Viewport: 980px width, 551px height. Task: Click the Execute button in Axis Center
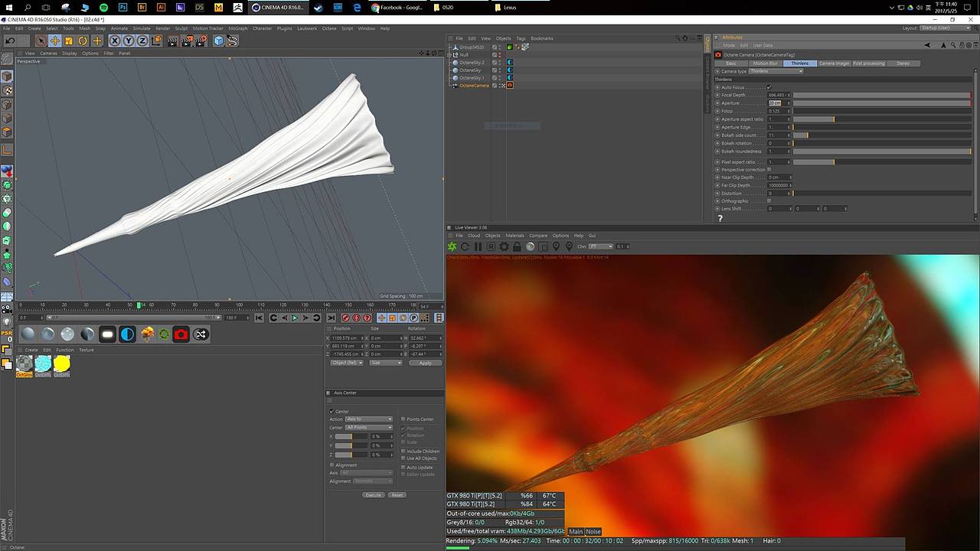pyautogui.click(x=373, y=495)
